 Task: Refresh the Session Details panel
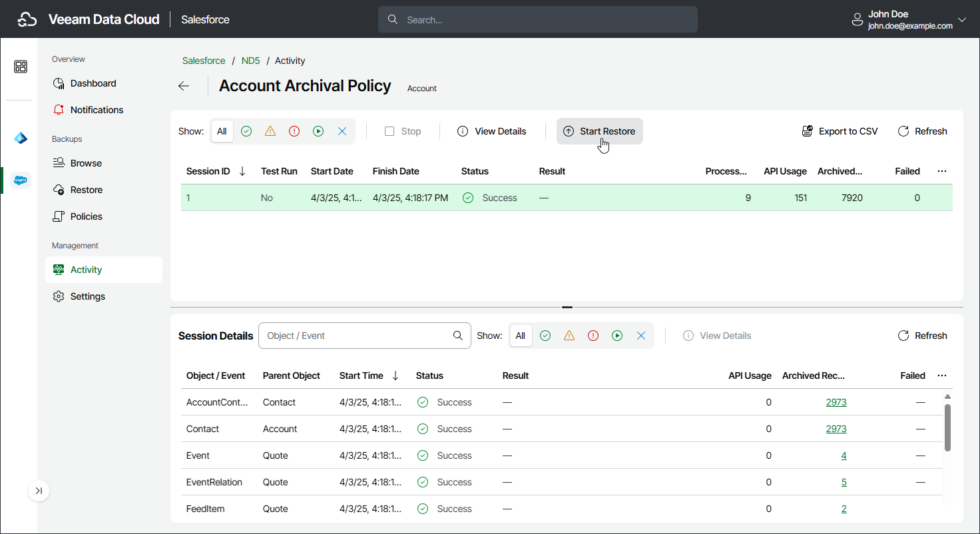click(x=923, y=336)
